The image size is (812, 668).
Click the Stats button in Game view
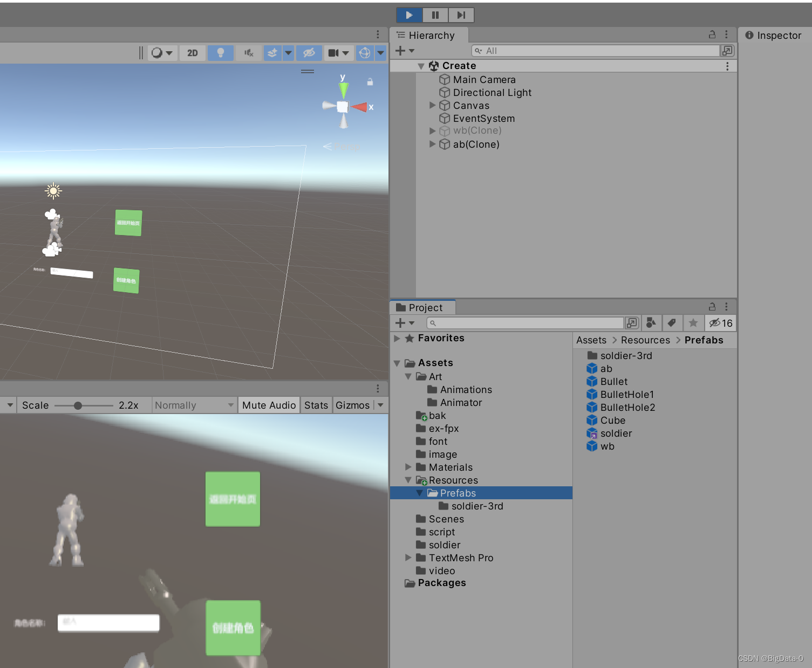click(316, 405)
